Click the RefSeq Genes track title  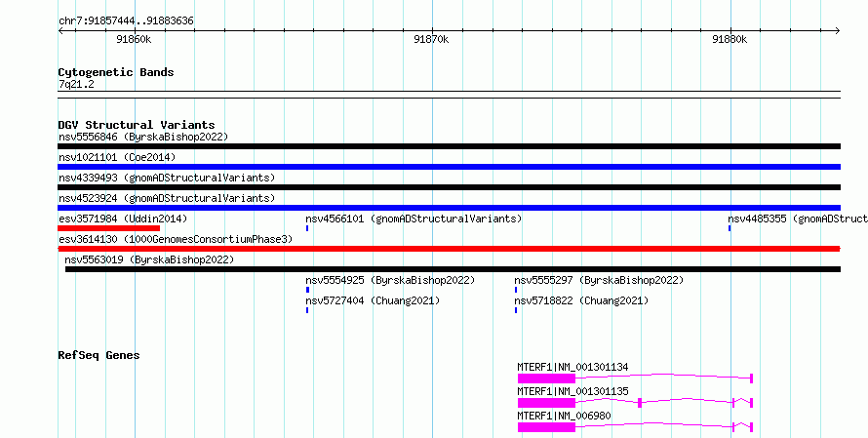[99, 355]
